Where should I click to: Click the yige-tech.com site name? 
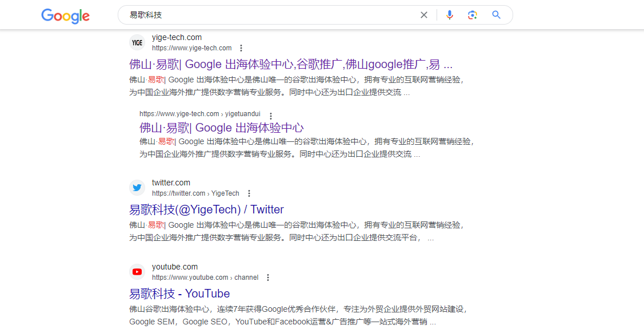point(177,37)
